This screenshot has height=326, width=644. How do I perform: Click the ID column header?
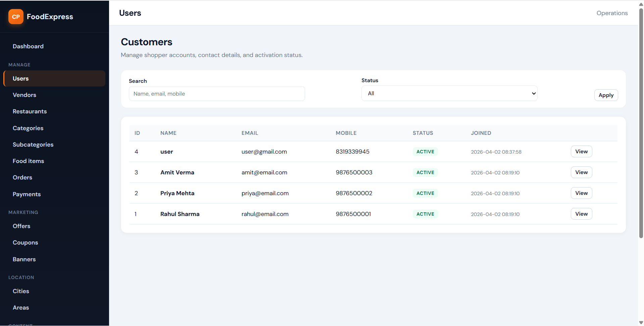pyautogui.click(x=137, y=133)
